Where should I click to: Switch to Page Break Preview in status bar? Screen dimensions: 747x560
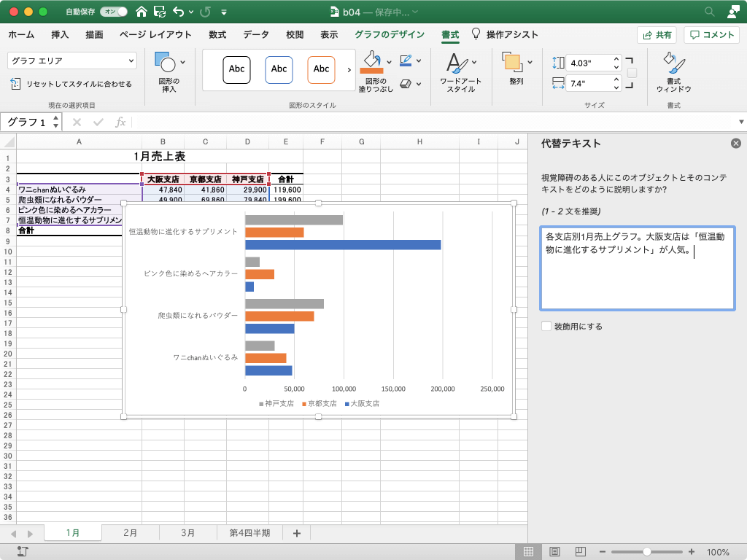click(580, 551)
